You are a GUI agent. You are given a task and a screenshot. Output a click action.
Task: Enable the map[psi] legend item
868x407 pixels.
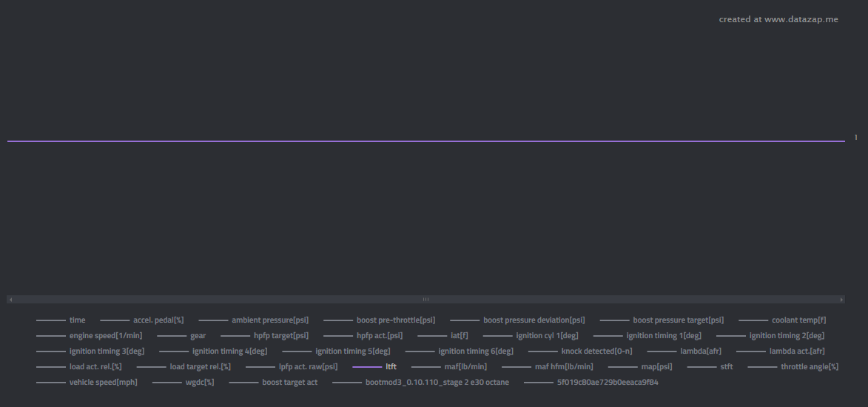[656, 366]
